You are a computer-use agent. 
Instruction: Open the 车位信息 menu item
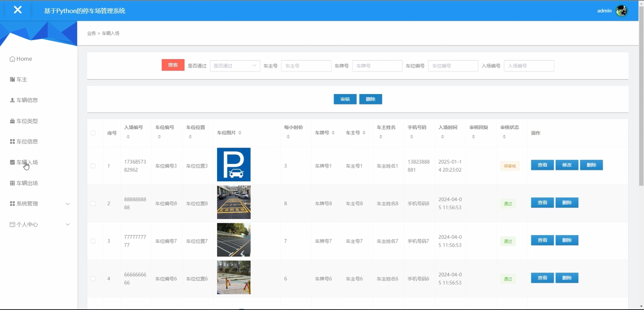27,142
